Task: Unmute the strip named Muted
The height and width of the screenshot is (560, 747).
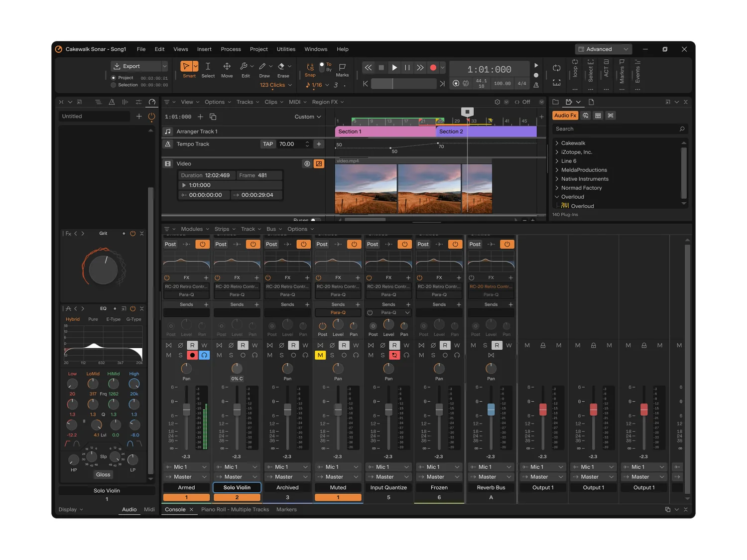Action: pyautogui.click(x=320, y=355)
